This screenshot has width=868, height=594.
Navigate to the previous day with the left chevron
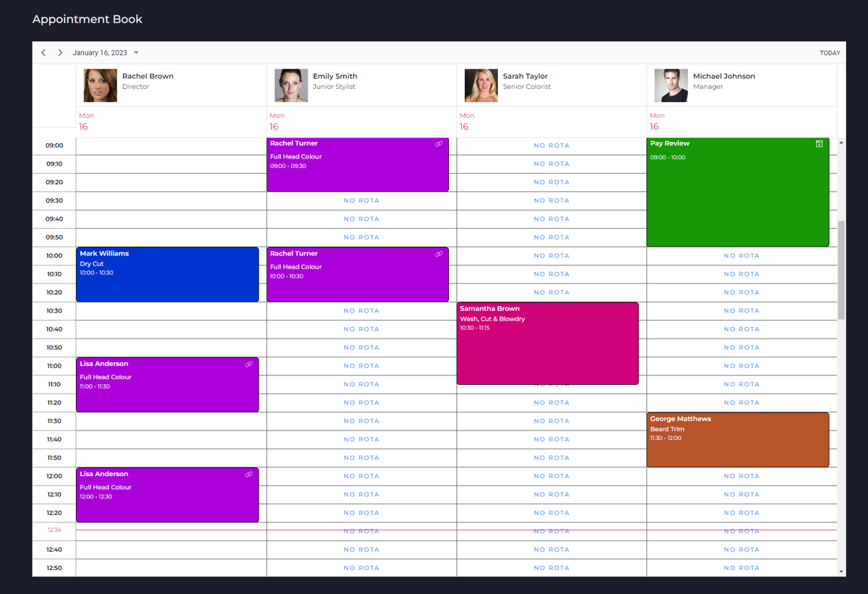coord(43,52)
